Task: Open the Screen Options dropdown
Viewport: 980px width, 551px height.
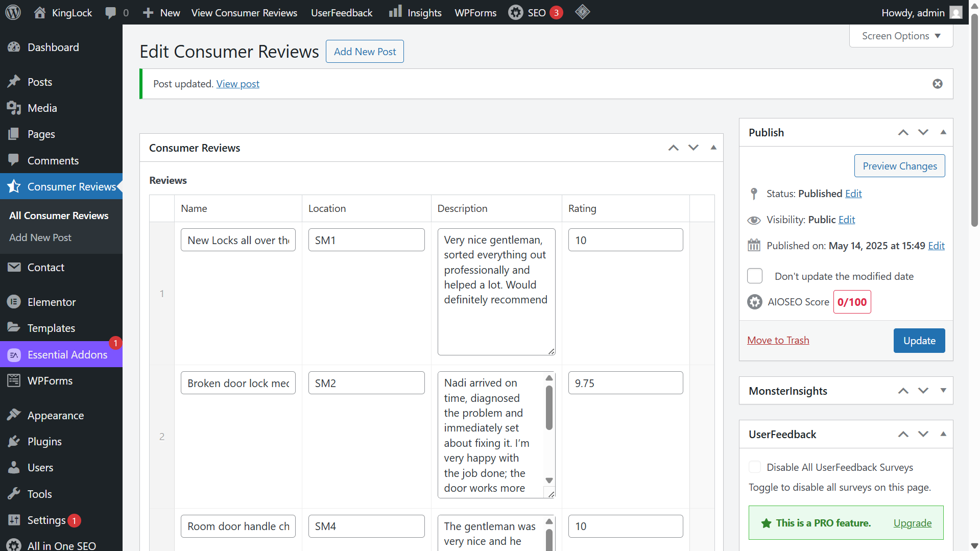Action: click(901, 36)
